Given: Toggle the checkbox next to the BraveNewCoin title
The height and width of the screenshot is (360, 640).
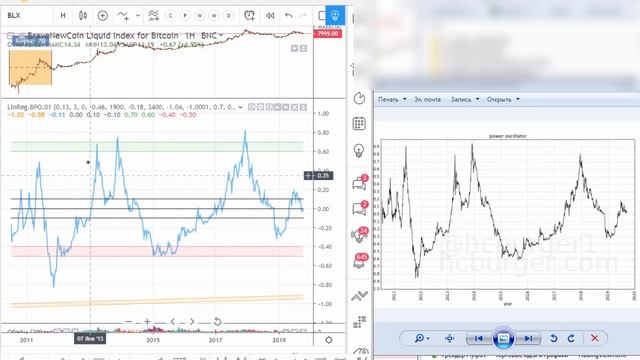Looking at the screenshot, I should [x=11, y=36].
